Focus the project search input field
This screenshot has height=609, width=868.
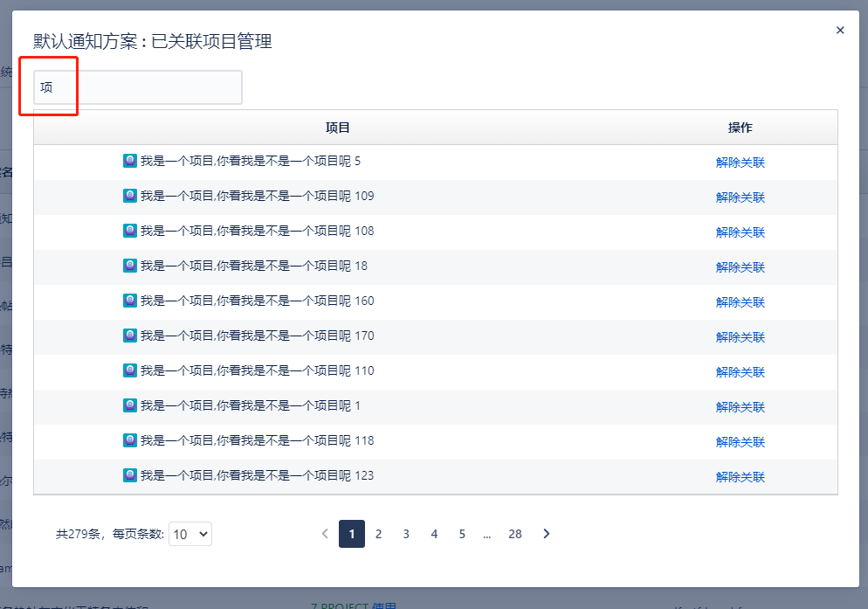tap(138, 87)
